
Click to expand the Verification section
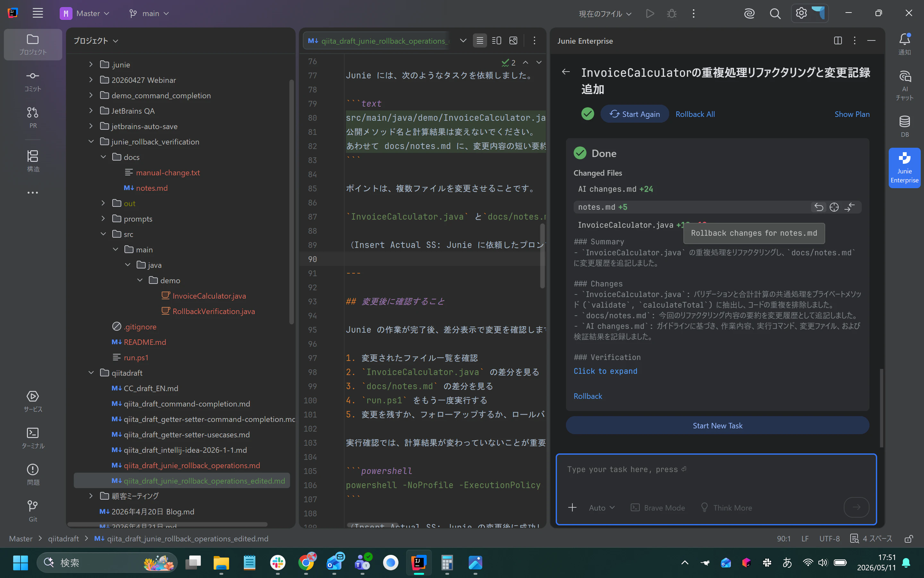pyautogui.click(x=605, y=371)
